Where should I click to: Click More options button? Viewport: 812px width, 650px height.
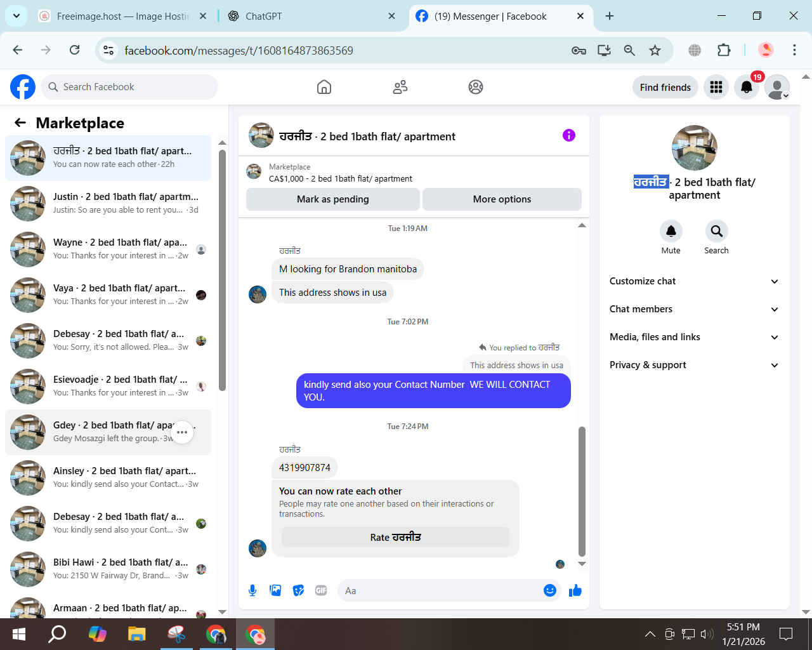(502, 199)
